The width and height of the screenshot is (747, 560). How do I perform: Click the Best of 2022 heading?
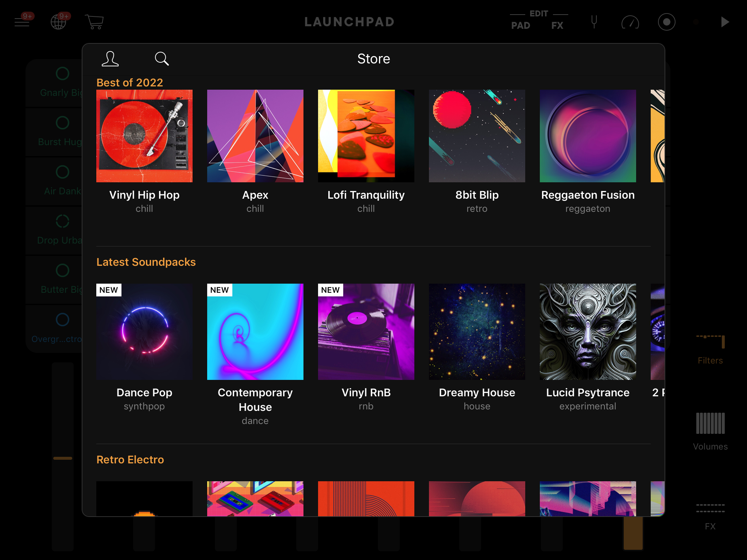pos(130,83)
